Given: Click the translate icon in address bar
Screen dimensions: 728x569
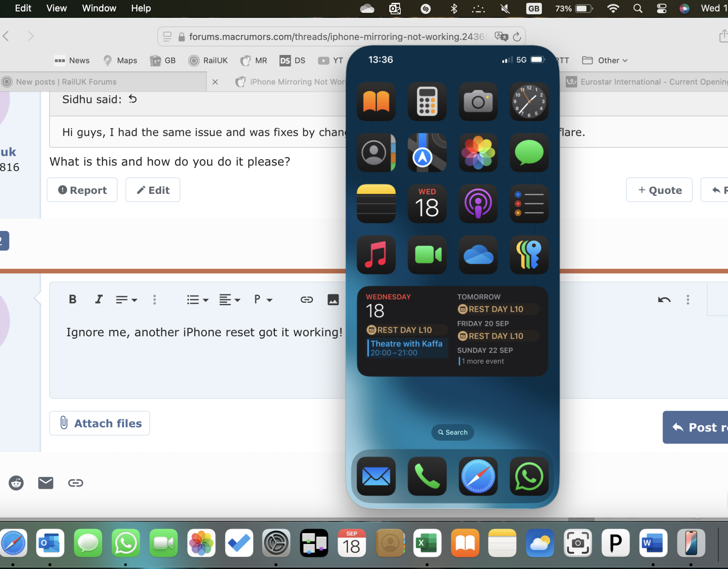Looking at the screenshot, I should coord(501,36).
